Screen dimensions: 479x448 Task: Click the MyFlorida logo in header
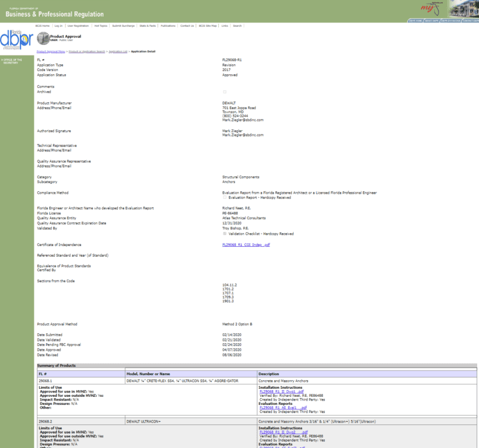pos(432,9)
